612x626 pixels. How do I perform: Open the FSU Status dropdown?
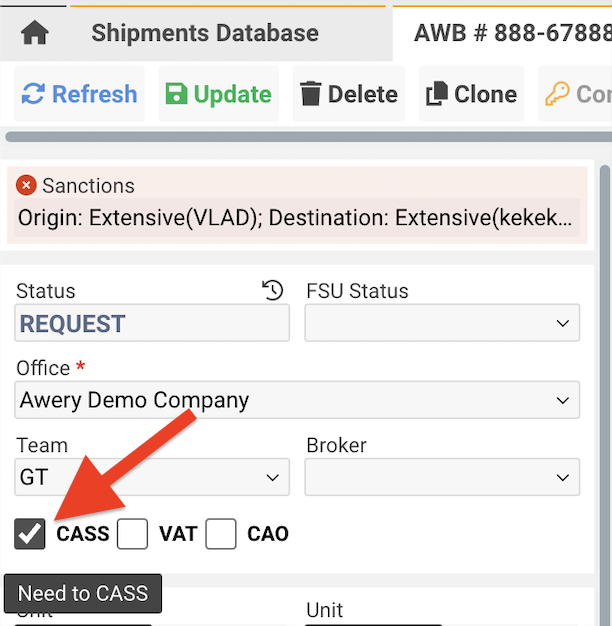point(442,324)
